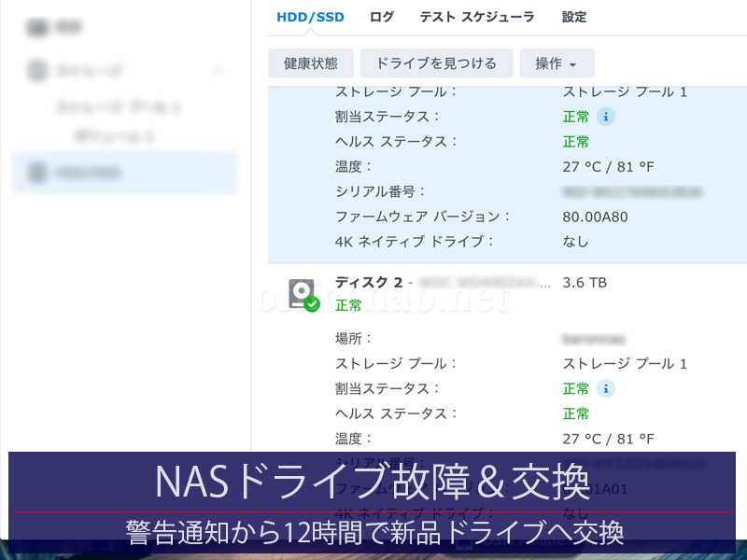This screenshot has width=747, height=560.
Task: Click the ドライブを見つける button
Action: pos(436,63)
